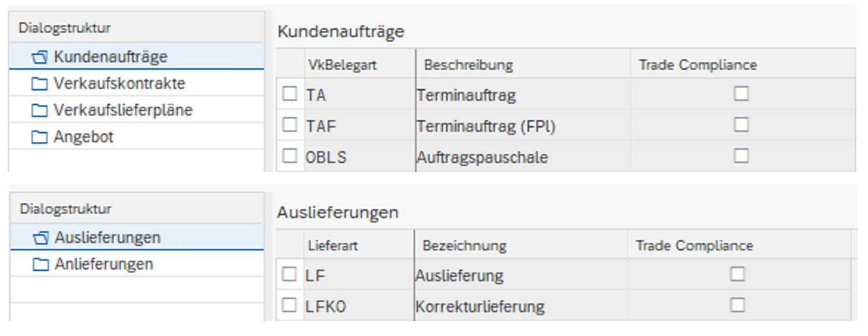Open Verkaufslieferpläne in the dialog structure

123,111
